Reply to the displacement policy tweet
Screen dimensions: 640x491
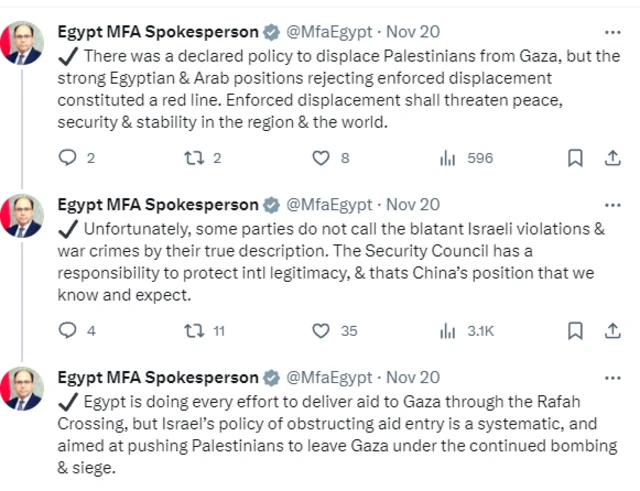pos(68,158)
